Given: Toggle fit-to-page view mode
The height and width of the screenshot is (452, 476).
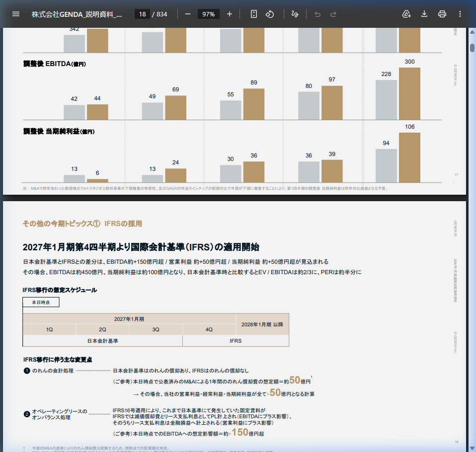Looking at the screenshot, I should pyautogui.click(x=253, y=14).
